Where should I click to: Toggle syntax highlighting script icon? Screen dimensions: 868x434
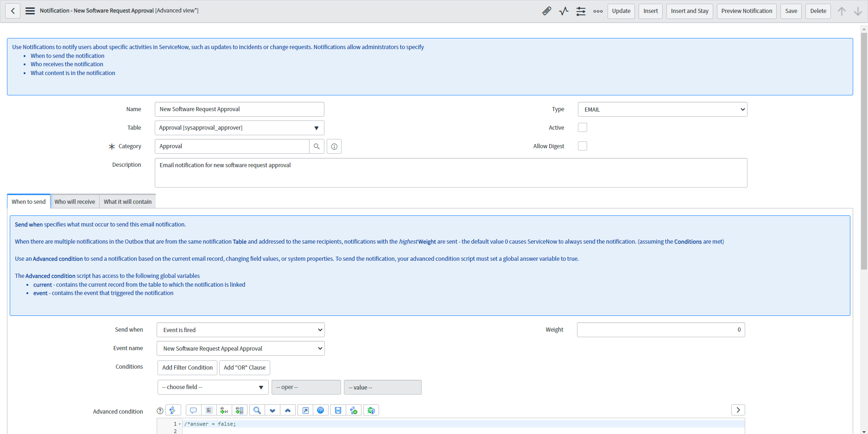pos(172,410)
